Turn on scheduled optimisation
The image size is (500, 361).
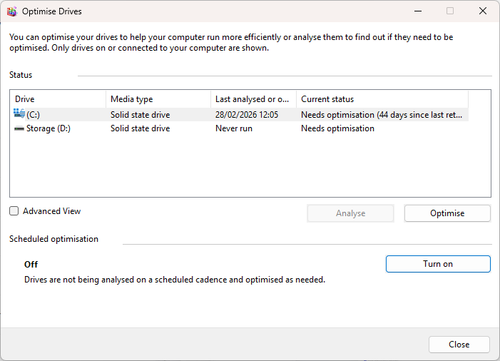pos(438,264)
